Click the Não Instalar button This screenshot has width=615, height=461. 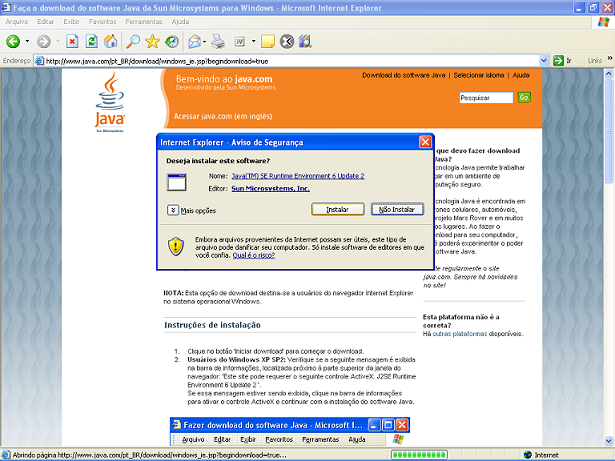[x=396, y=210]
